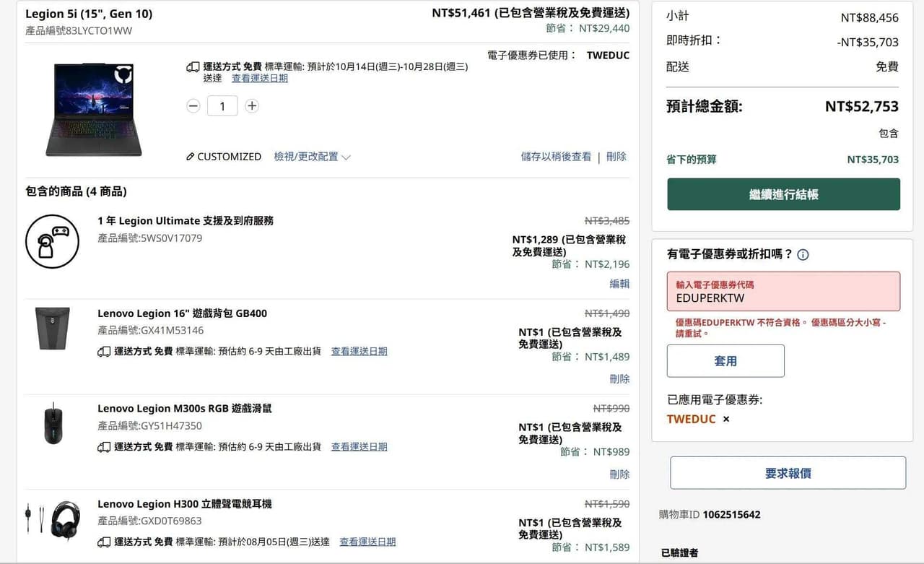Image resolution: width=924 pixels, height=564 pixels.
Task: Open the Legion H300 headset thumbnail
Action: (x=53, y=521)
